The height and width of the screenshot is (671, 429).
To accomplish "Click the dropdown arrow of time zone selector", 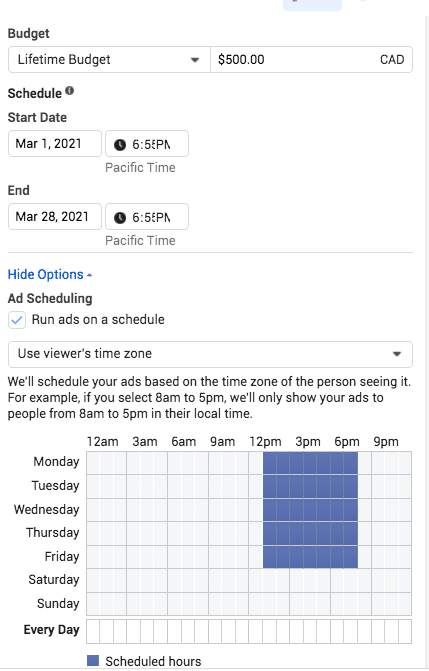I will click(x=397, y=354).
